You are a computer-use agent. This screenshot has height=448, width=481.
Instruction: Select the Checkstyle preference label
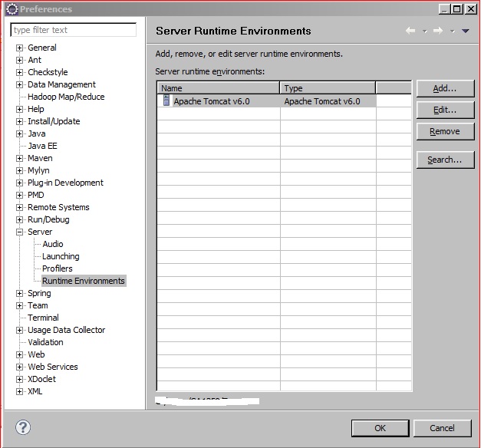click(48, 72)
